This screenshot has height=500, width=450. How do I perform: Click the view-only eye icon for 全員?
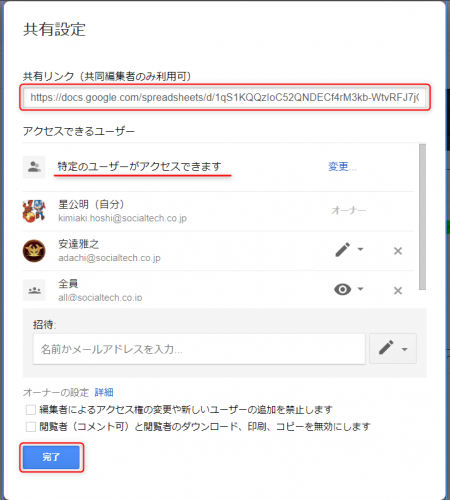(x=342, y=289)
